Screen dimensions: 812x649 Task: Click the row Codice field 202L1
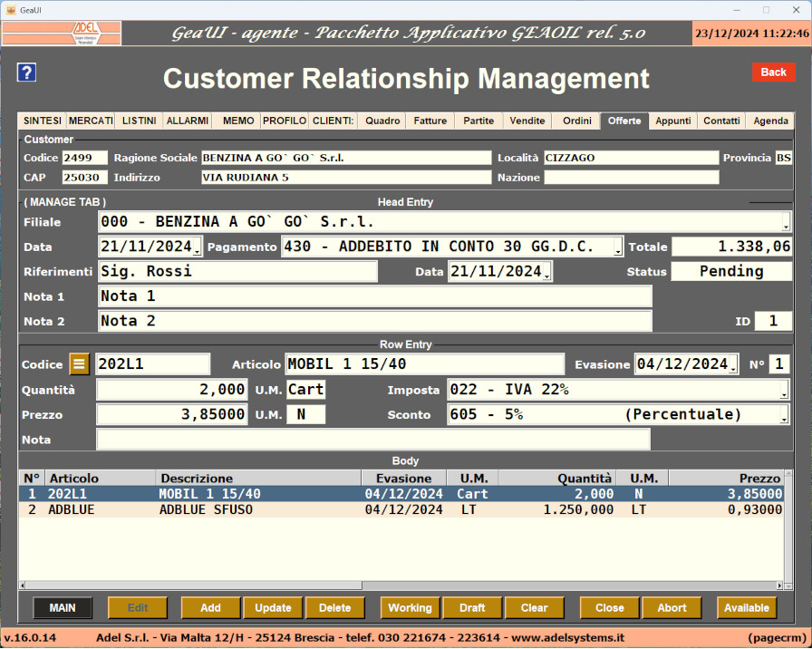[x=153, y=364]
